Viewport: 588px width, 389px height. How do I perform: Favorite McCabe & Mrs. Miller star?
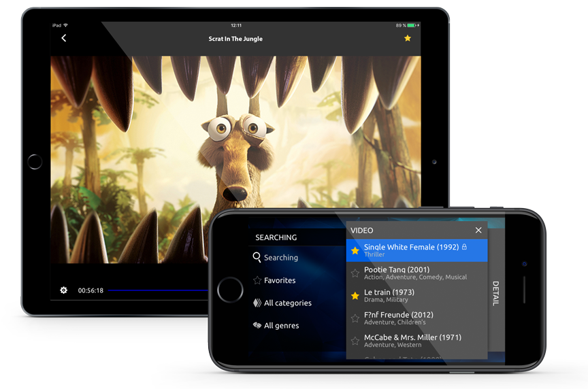click(355, 341)
